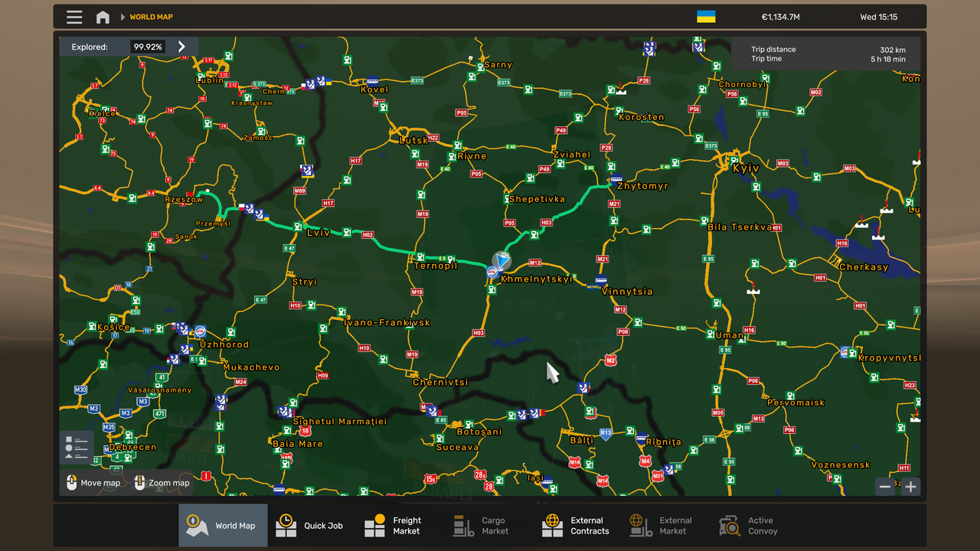The width and height of the screenshot is (980, 551).
Task: Zoom out the map with minus button
Action: (x=885, y=487)
